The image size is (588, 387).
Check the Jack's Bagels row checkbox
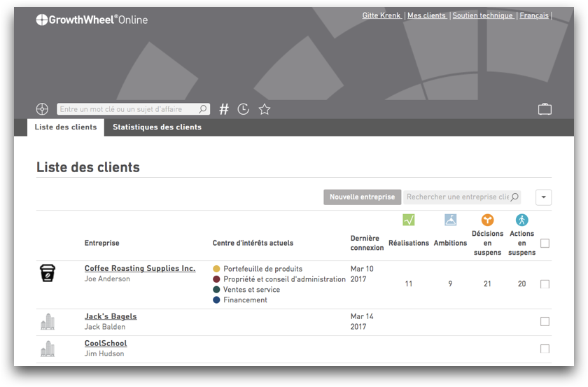pyautogui.click(x=545, y=321)
